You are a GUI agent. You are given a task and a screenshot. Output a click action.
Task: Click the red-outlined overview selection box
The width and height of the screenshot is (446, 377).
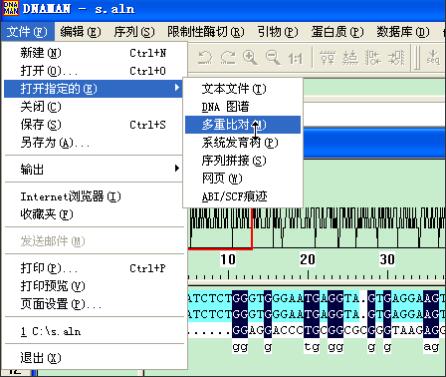(220, 229)
